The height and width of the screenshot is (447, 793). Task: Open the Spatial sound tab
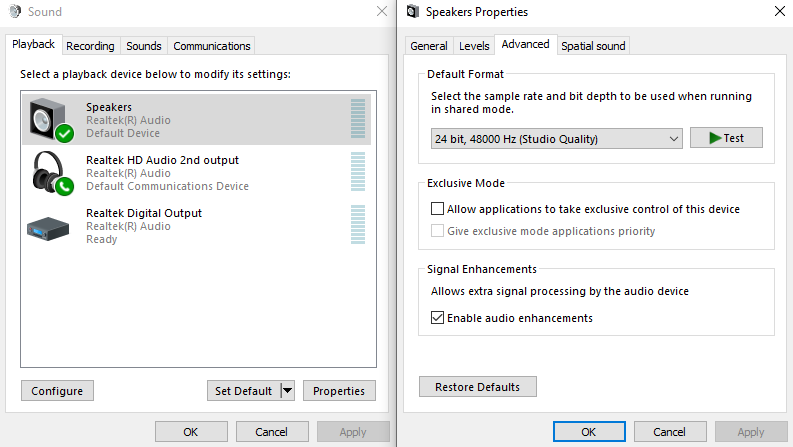[x=593, y=46]
